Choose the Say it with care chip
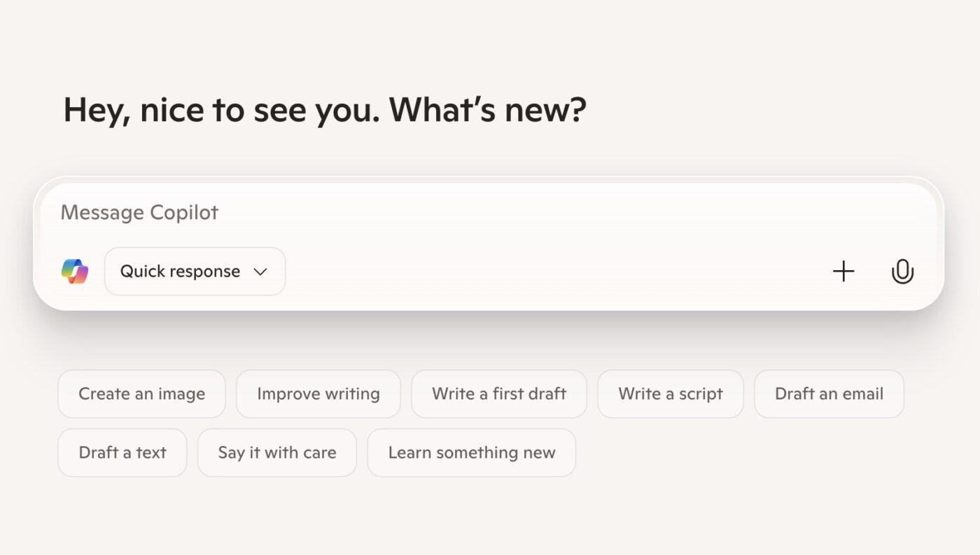Screen dimensions: 980x555 [276, 453]
